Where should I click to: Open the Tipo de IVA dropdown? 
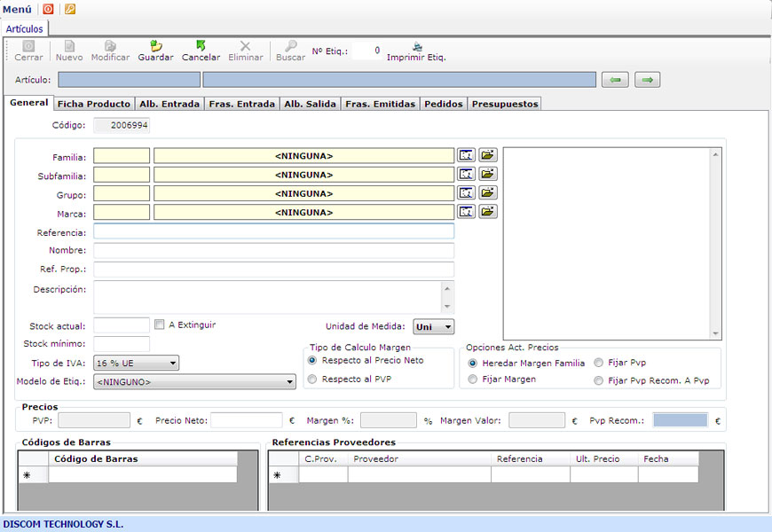pyautogui.click(x=137, y=363)
